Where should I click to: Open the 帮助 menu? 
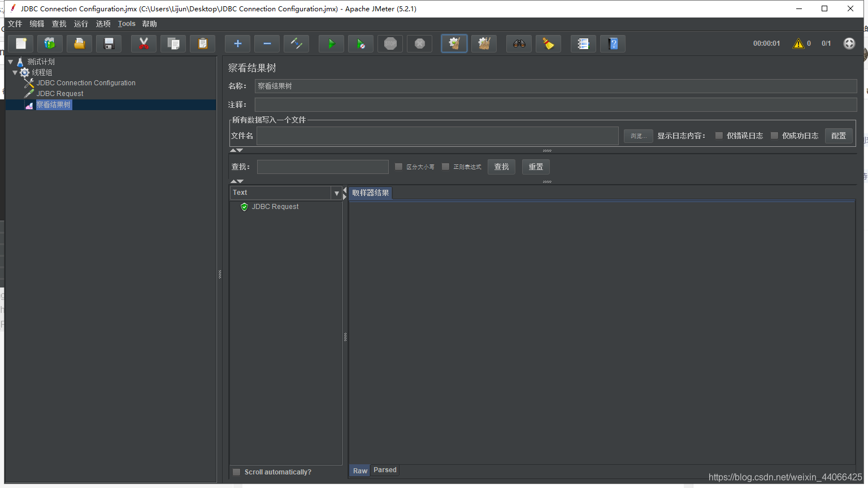150,24
